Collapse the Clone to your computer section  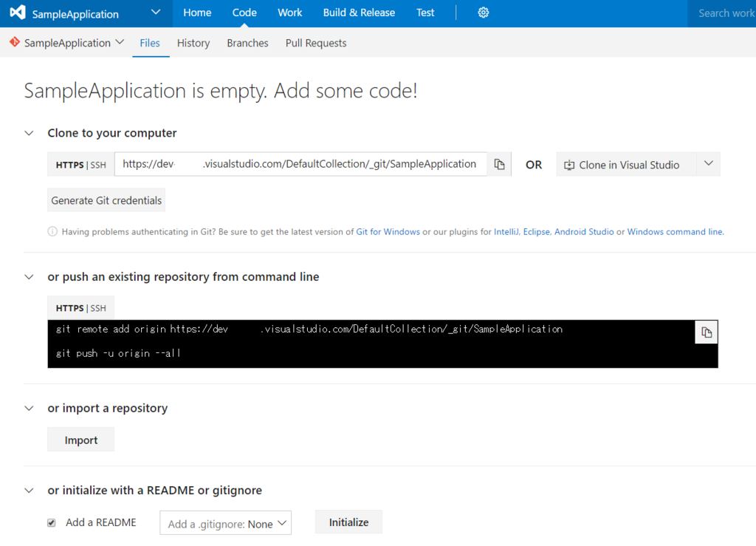(30, 133)
